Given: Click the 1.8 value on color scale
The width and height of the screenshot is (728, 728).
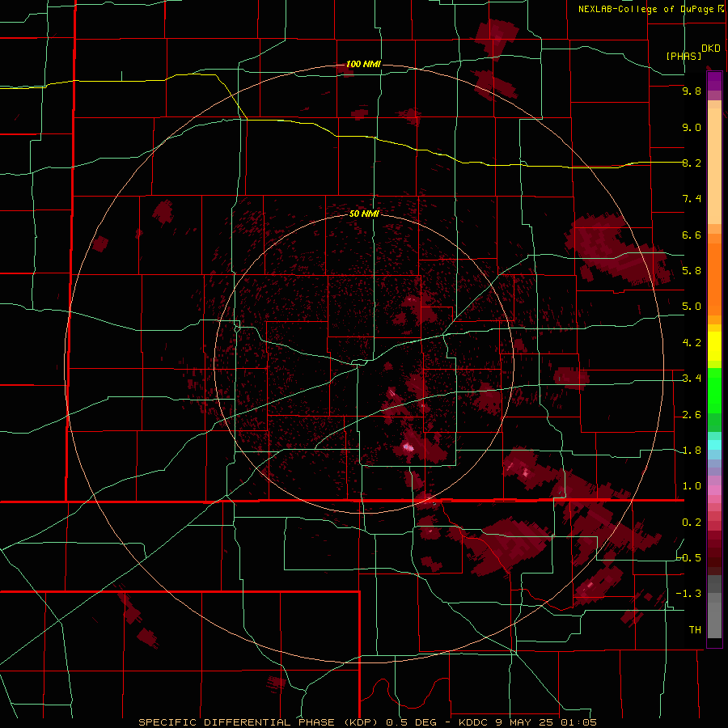Looking at the screenshot, I should click(692, 451).
